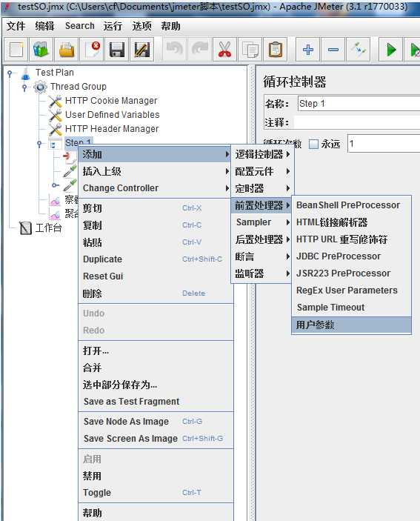The height and width of the screenshot is (521, 420).
Task: Collapse all with the minus icon
Action: click(x=333, y=50)
